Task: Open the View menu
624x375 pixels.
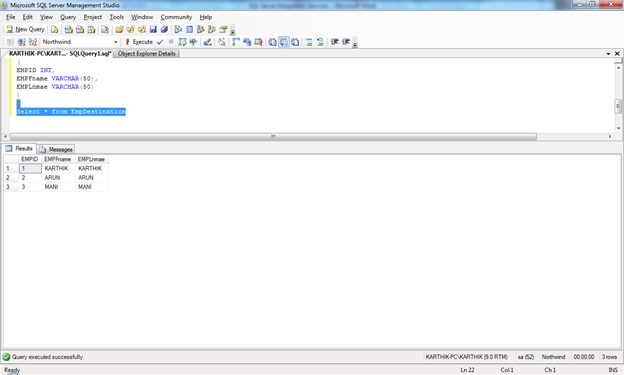Action: (x=46, y=17)
